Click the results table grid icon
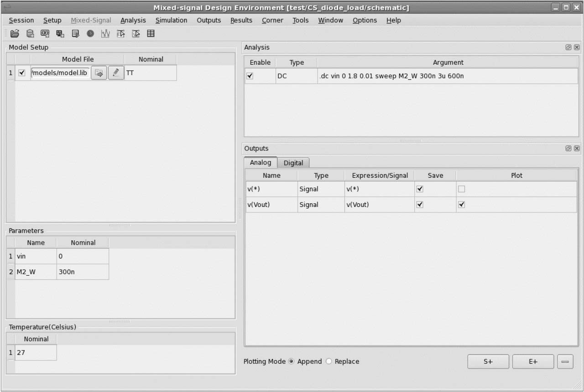The image size is (584, 392). pyautogui.click(x=151, y=33)
